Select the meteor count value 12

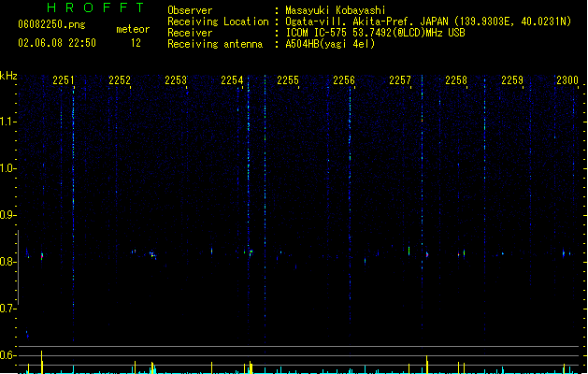(136, 43)
